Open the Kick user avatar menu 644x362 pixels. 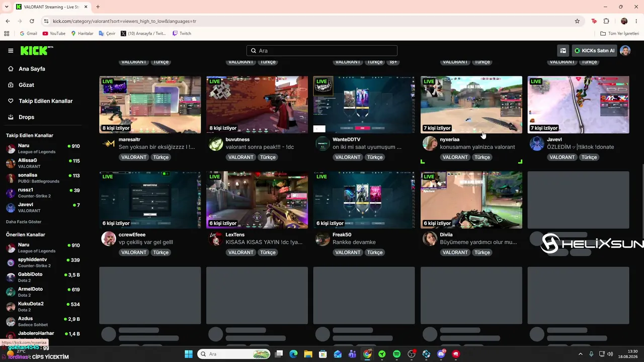click(x=625, y=51)
